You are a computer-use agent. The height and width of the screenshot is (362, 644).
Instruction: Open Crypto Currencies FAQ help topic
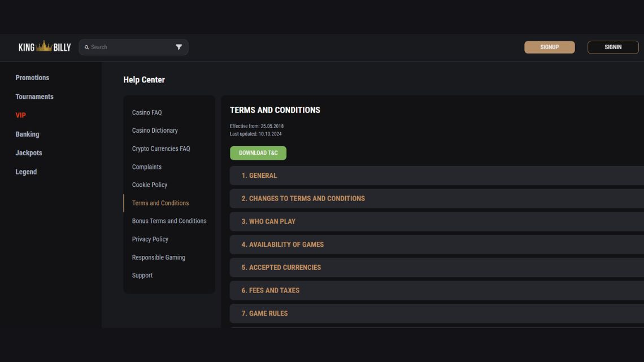click(x=161, y=149)
